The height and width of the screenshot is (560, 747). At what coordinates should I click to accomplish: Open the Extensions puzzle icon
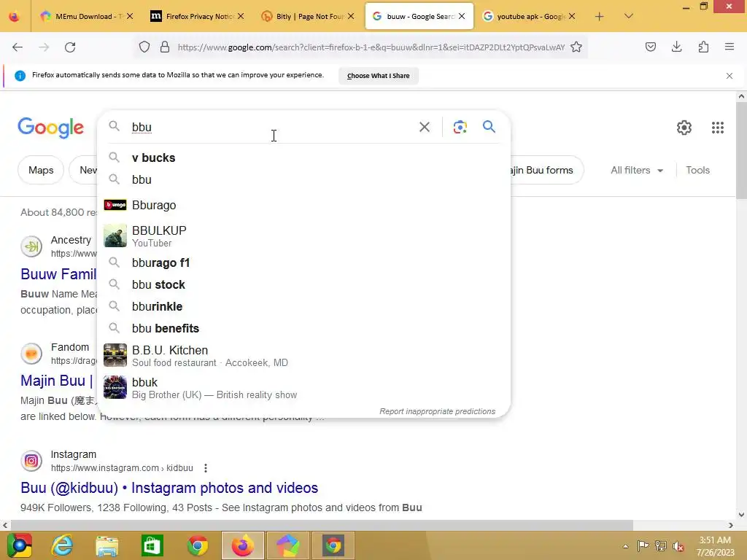coord(703,47)
